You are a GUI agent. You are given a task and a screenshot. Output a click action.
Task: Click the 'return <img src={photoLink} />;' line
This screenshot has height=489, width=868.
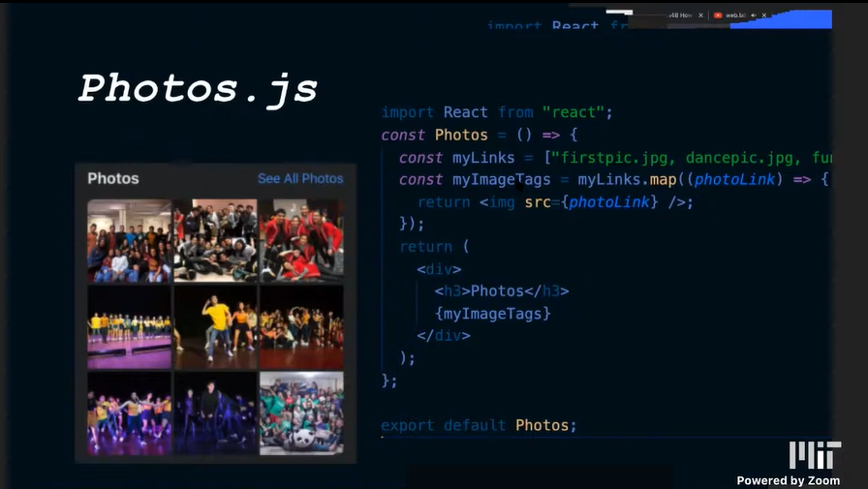coord(555,202)
